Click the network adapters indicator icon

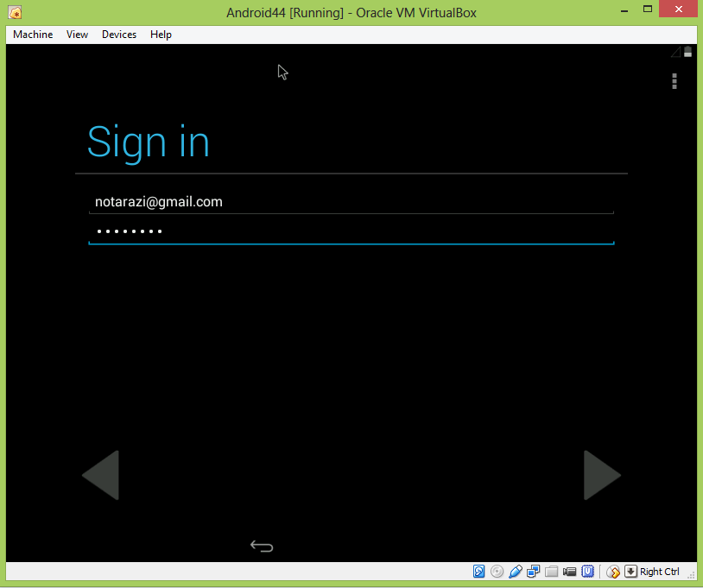pos(534,572)
